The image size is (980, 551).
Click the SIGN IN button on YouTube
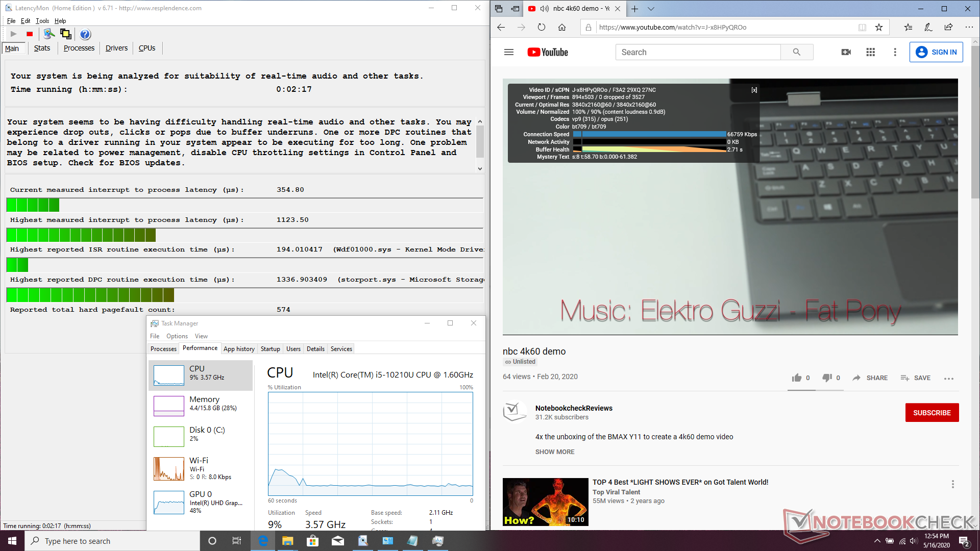936,52
